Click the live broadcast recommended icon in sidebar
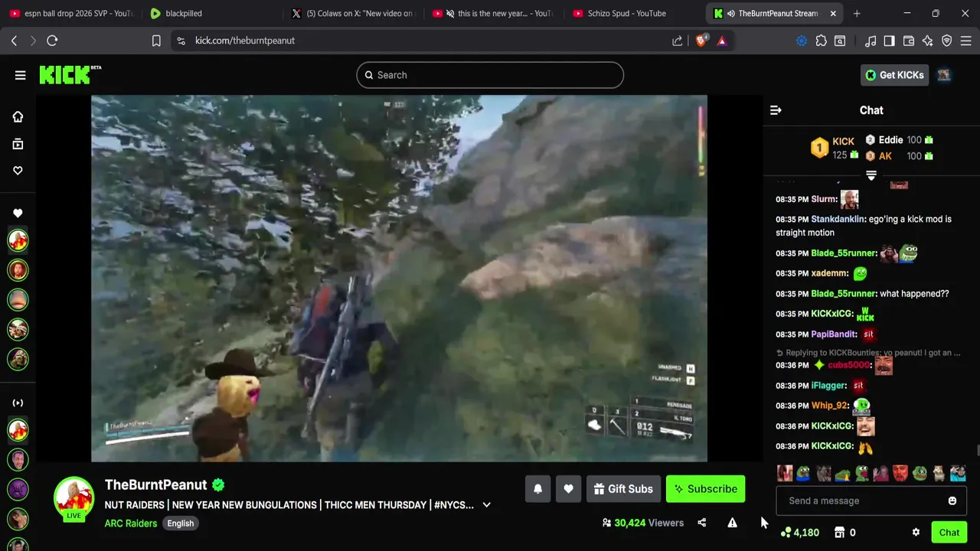The image size is (980, 551). point(18,403)
